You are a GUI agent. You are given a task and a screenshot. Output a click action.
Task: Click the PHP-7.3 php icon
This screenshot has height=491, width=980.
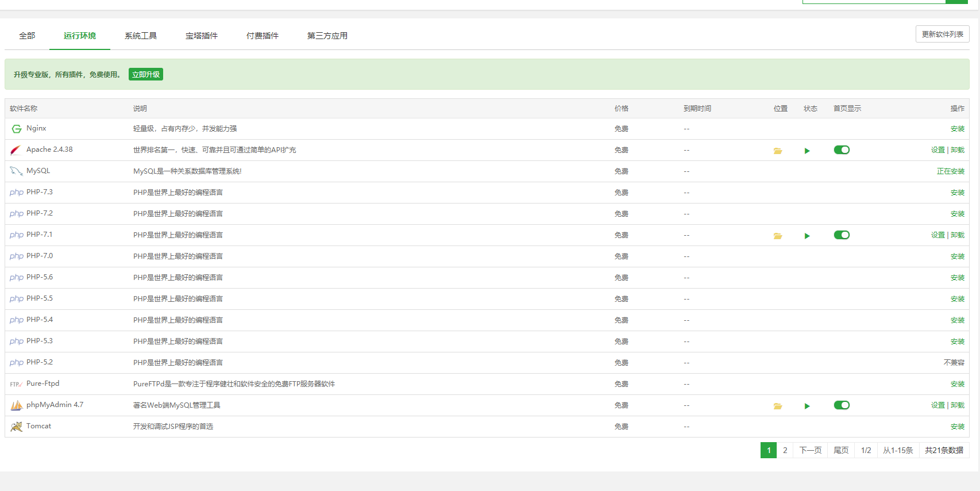coord(17,193)
